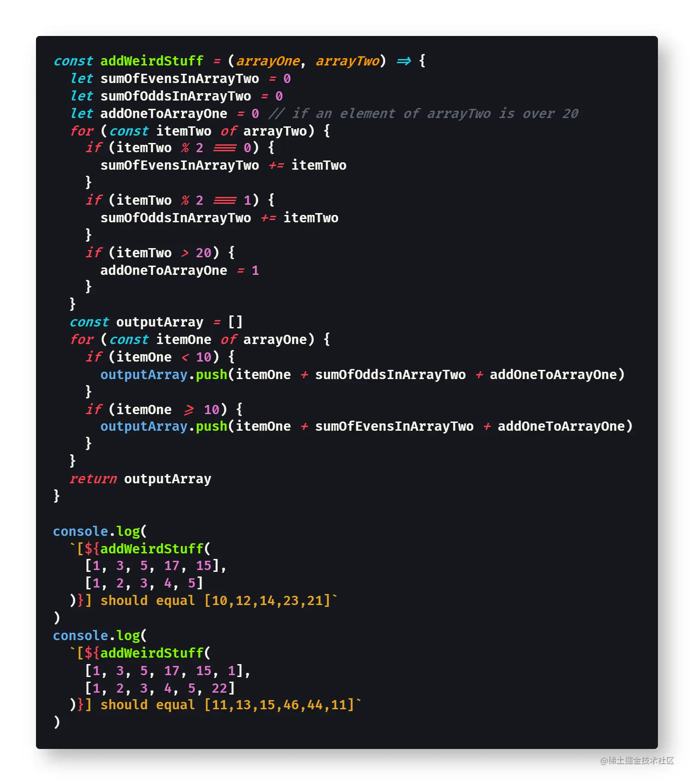Click 'sumOfEvensInArrayTwo += itemTwo' statement
693x784 pixels.
(x=223, y=165)
